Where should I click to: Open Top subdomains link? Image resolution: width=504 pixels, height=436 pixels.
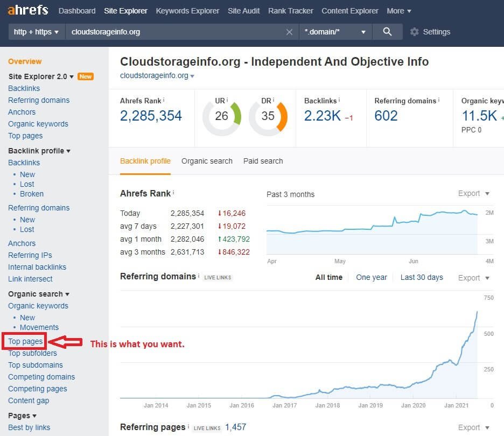pyautogui.click(x=36, y=365)
